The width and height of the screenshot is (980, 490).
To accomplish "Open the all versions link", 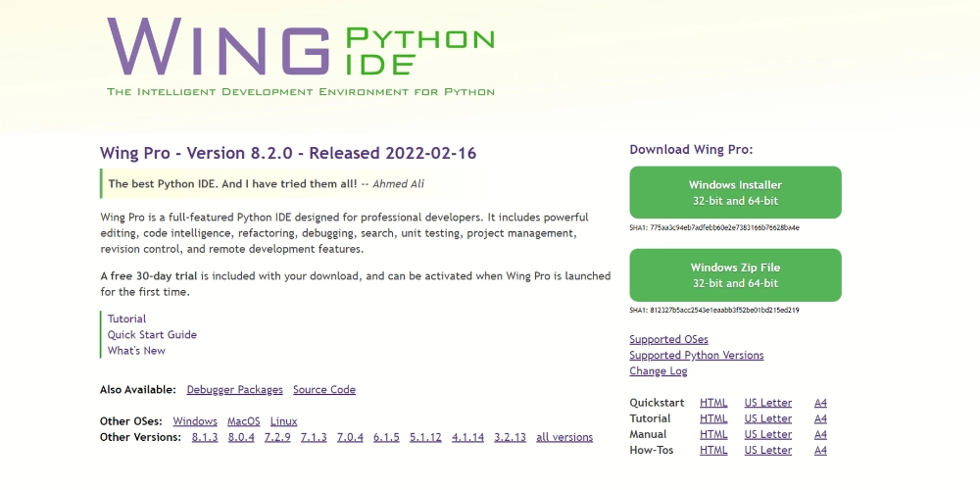I will 564,437.
